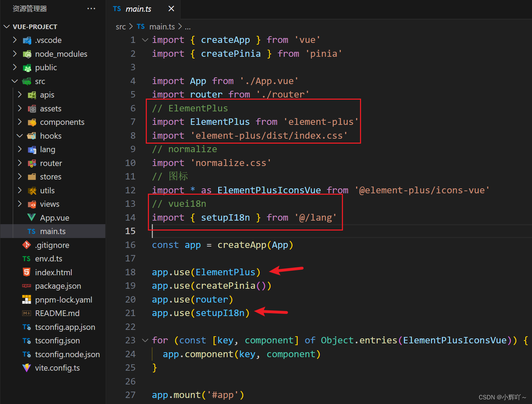532x404 pixels.
Task: Expand the utils folder chevron
Action: click(x=20, y=190)
